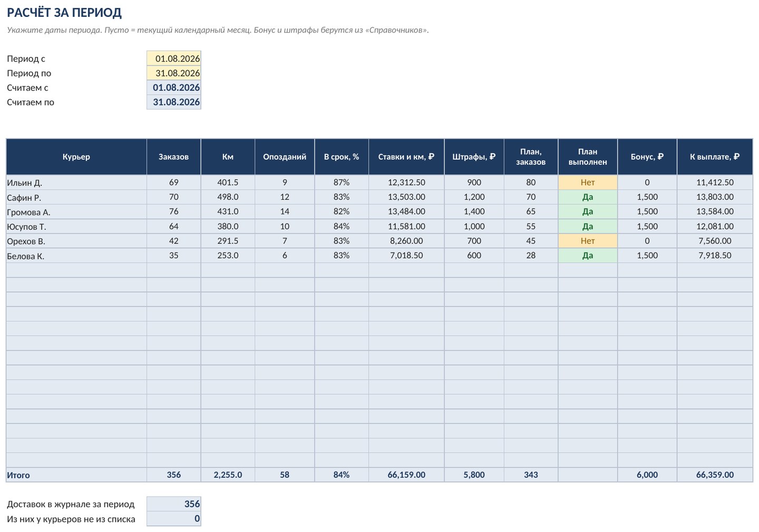Select the 'Да' plan status for Сафин Р.
759x532 pixels.
click(588, 197)
